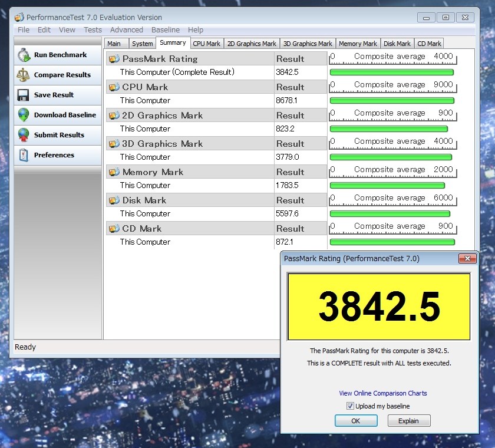Click the Memory Mark green result bar
The image size is (495, 448).
387,185
